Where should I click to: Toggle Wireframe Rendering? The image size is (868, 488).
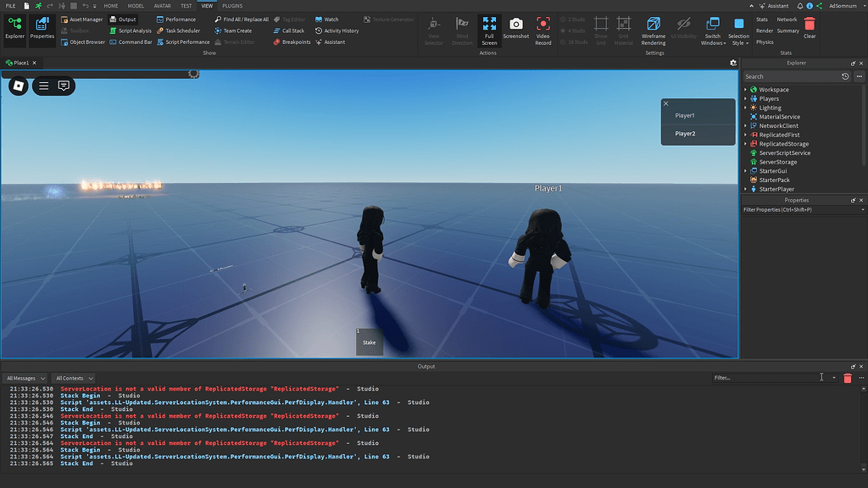click(654, 31)
